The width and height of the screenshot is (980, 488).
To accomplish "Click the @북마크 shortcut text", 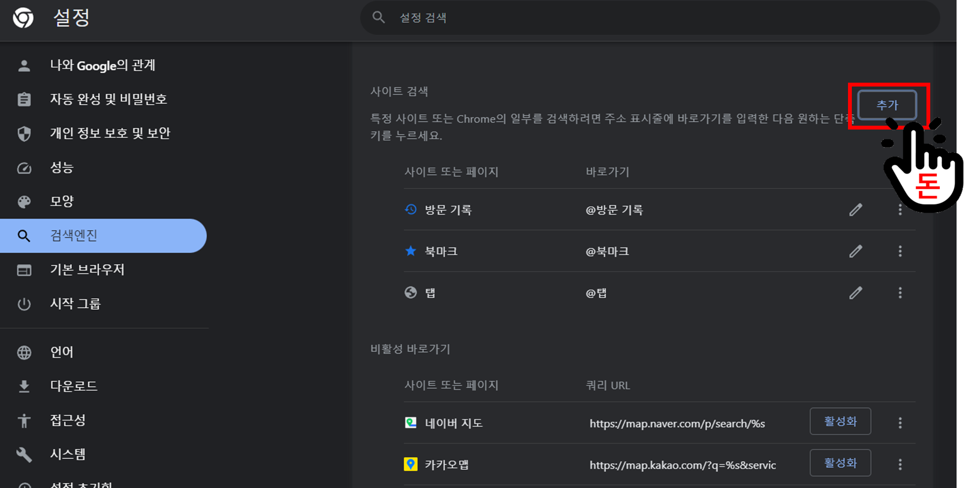I will click(607, 251).
